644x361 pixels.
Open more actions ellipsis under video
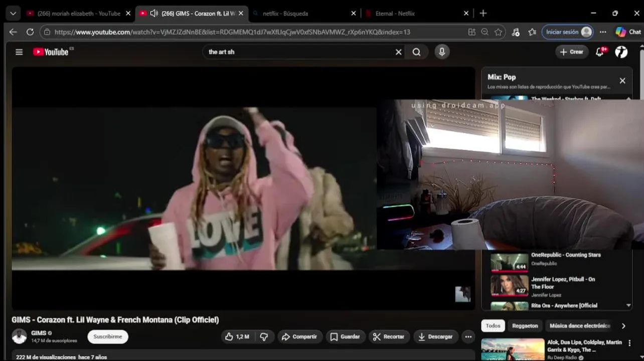pos(468,336)
